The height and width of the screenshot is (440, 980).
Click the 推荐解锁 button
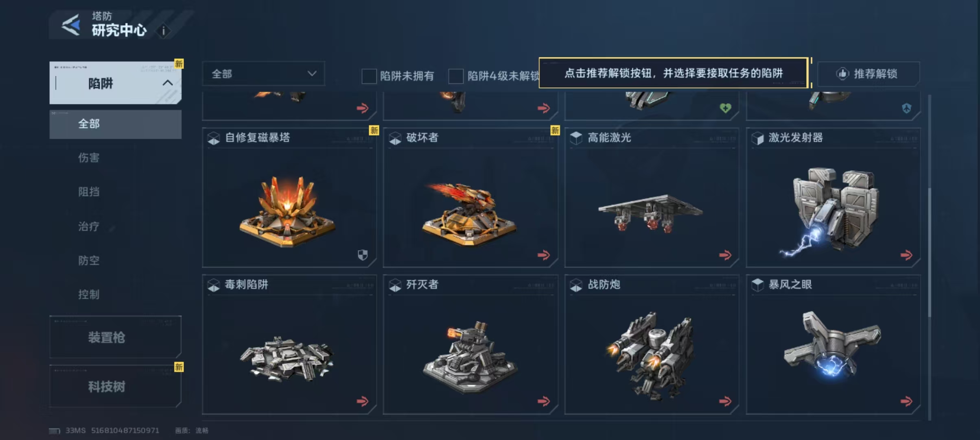coord(868,74)
